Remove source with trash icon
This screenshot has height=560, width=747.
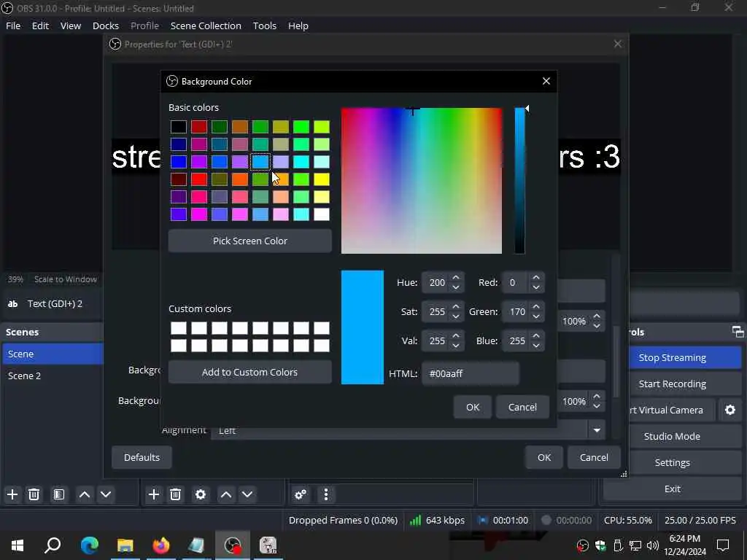[175, 494]
